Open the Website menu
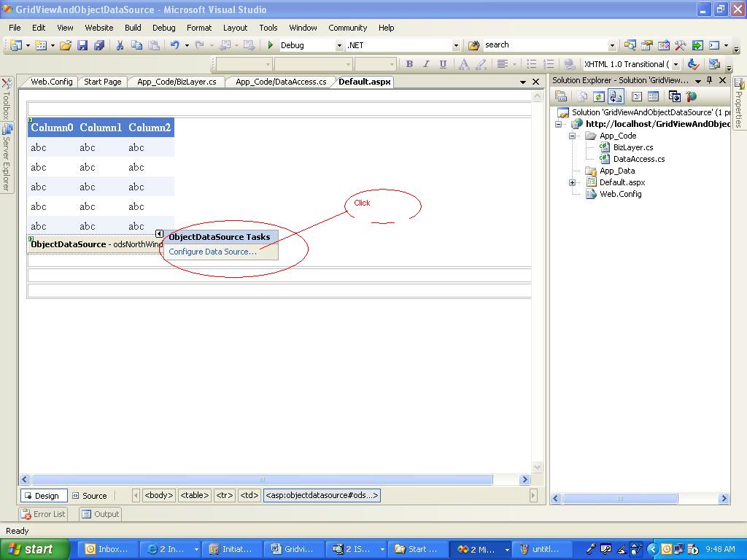 99,28
